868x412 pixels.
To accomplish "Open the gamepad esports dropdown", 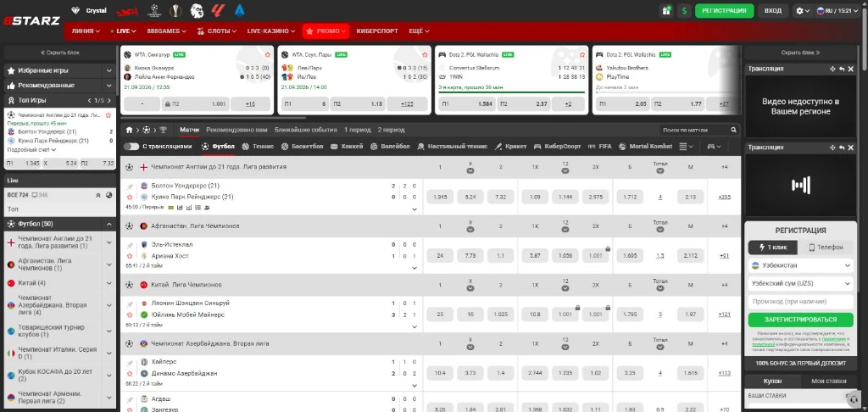I will click(714, 146).
